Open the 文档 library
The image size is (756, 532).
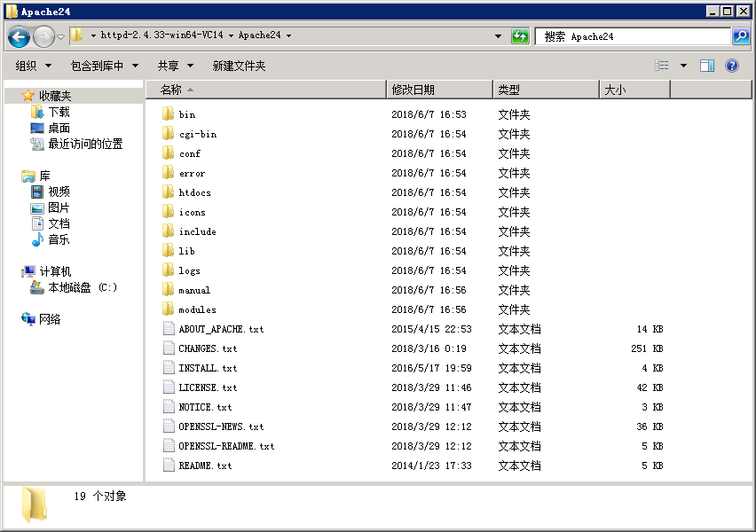pos(59,223)
